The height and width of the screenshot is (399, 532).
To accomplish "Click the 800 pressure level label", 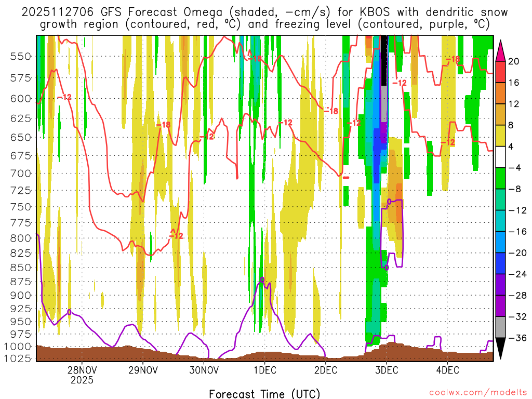I will coord(21,238).
